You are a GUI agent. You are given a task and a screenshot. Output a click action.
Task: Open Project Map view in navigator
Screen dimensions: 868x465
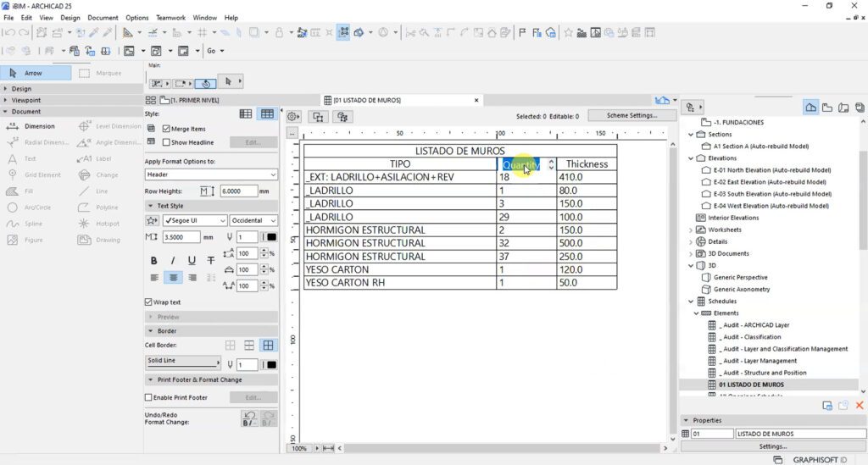click(810, 108)
